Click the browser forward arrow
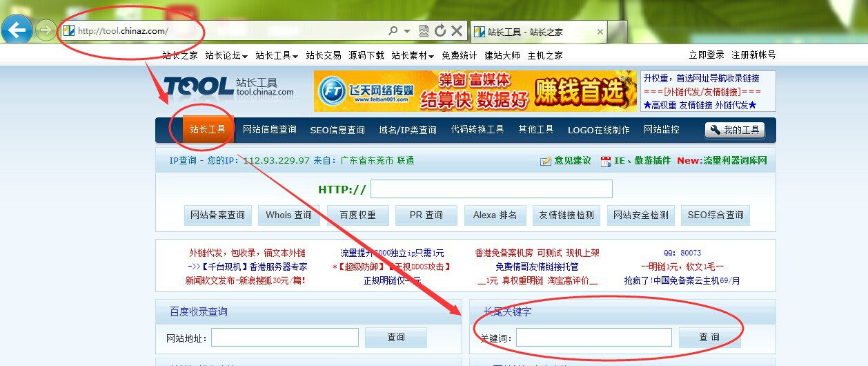The height and width of the screenshot is (366, 868). tap(45, 30)
